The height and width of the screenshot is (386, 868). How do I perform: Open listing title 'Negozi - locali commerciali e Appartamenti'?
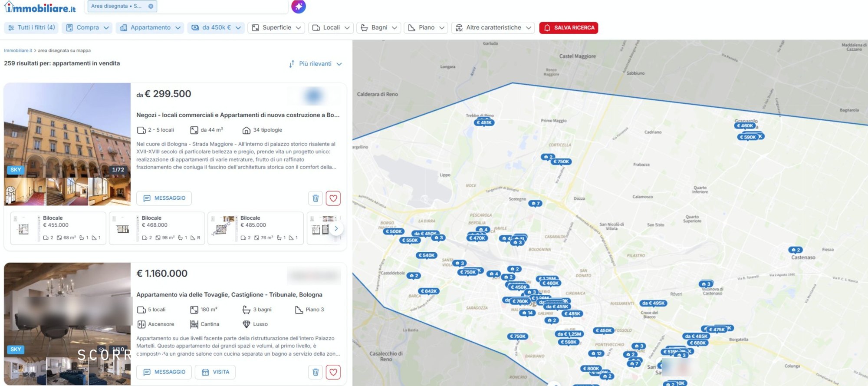coord(238,115)
